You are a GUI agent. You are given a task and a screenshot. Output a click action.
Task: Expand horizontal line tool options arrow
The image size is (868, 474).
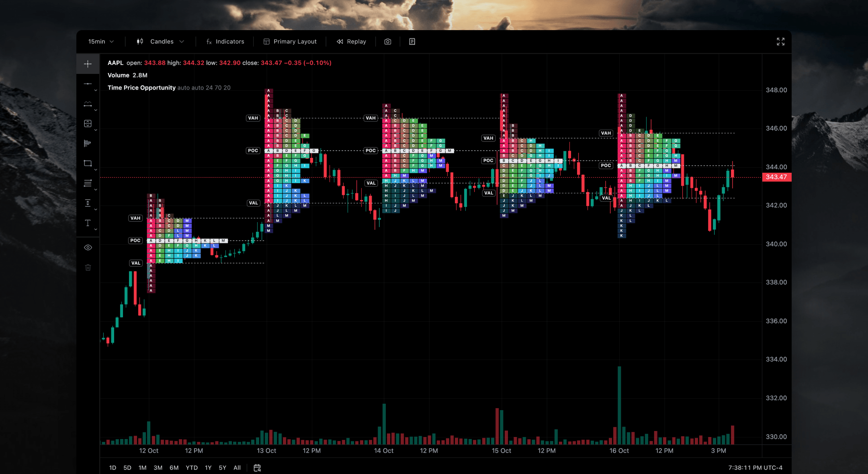click(96, 90)
